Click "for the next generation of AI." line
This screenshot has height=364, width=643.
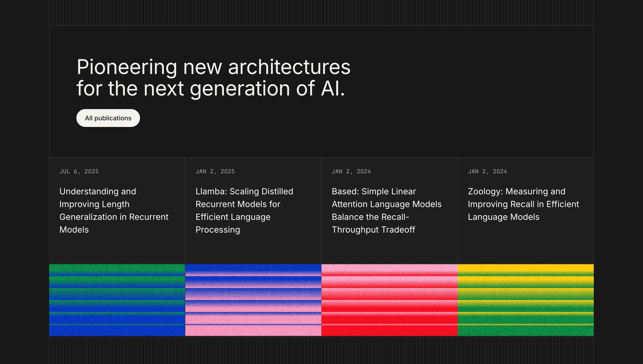coord(210,88)
